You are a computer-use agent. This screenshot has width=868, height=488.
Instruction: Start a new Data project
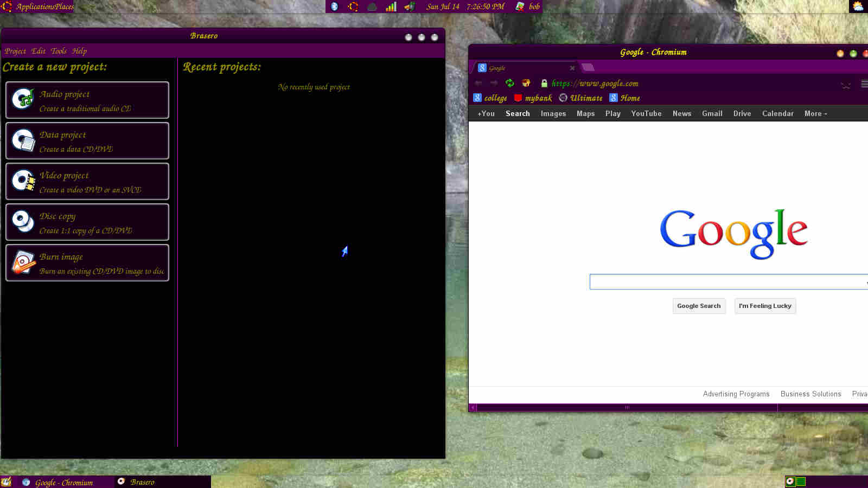pos(87,140)
